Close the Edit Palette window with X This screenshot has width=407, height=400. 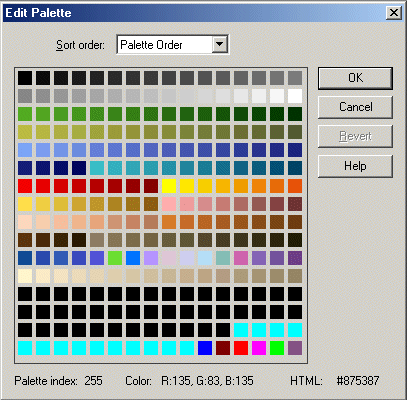pyautogui.click(x=394, y=13)
